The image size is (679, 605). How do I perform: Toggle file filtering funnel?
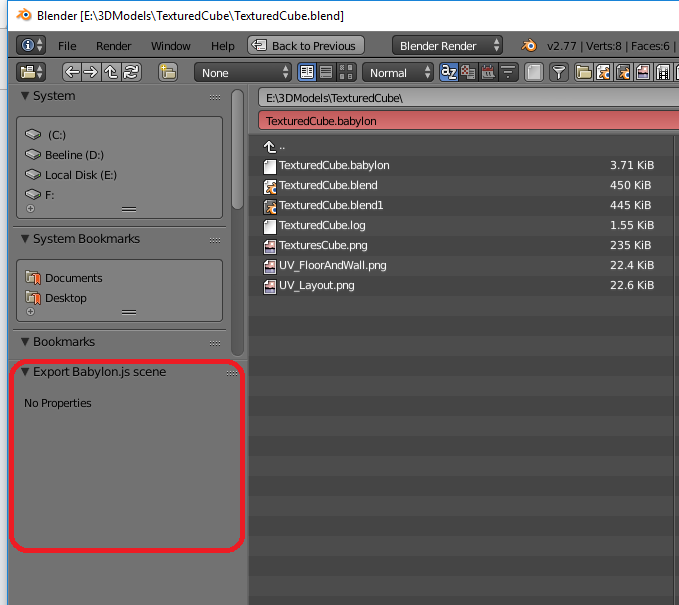click(x=559, y=72)
